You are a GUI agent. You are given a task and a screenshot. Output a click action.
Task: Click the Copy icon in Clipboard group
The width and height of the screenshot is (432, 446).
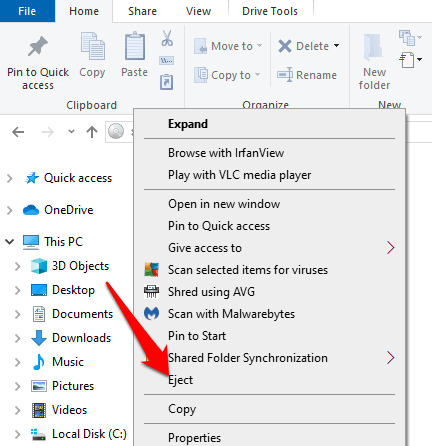[x=93, y=46]
